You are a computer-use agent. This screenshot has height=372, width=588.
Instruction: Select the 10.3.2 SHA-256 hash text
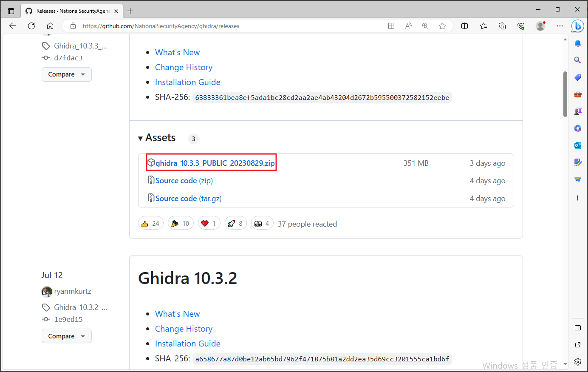[x=322, y=359]
